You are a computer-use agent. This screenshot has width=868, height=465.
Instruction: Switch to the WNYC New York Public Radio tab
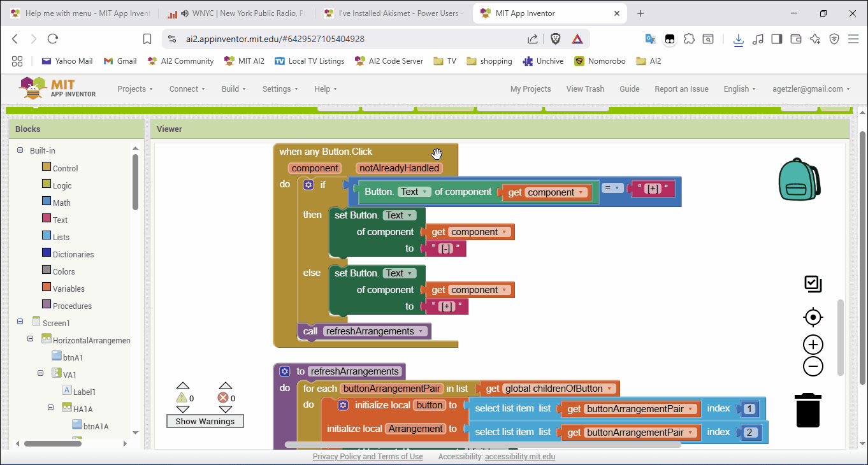coord(236,13)
